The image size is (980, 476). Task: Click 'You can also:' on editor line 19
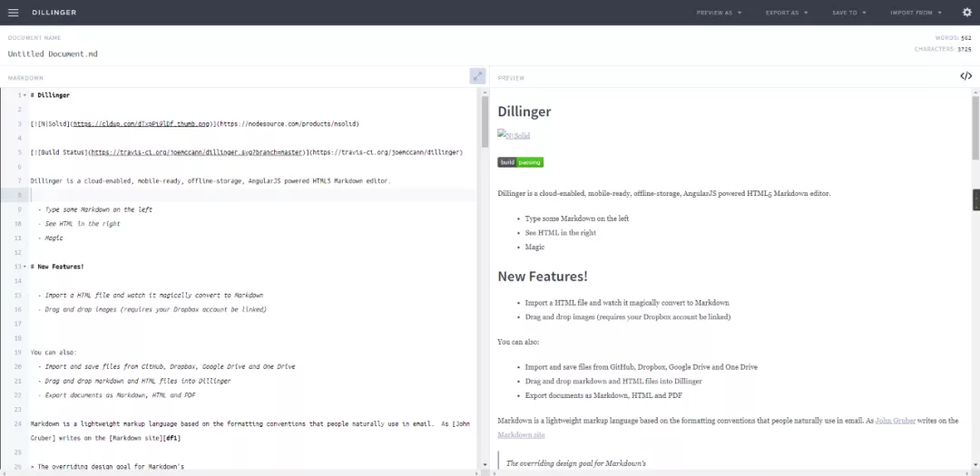pos(54,353)
